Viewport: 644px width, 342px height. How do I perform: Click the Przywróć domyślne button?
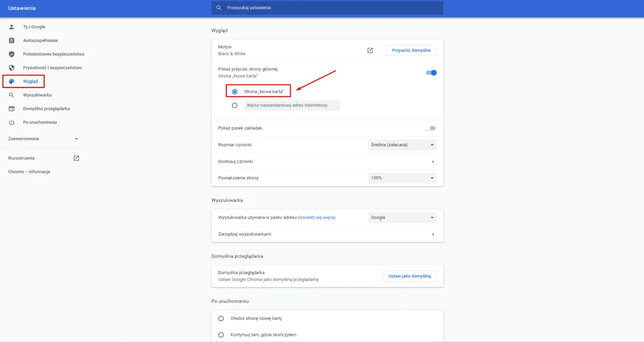411,50
